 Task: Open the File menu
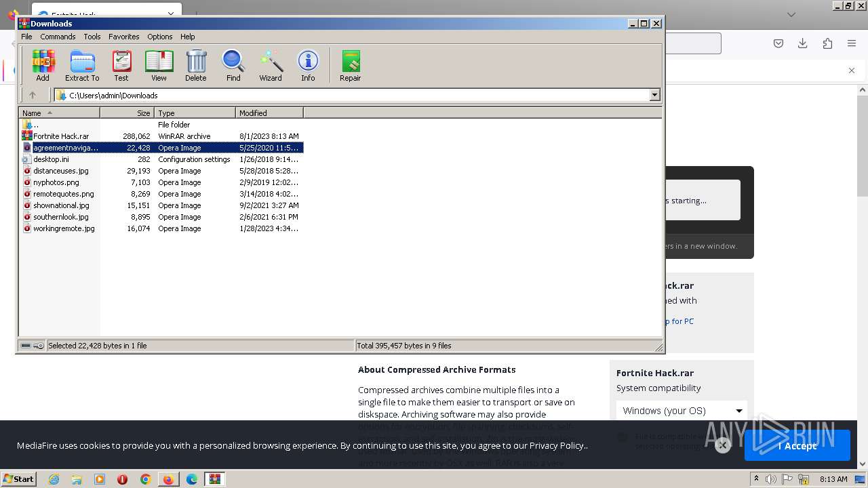[x=26, y=37]
